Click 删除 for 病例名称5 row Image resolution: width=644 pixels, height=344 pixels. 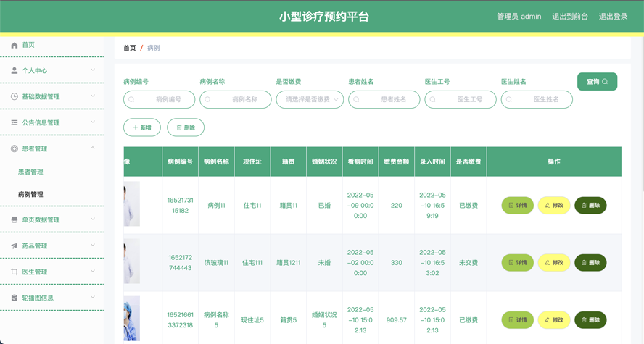pyautogui.click(x=590, y=320)
